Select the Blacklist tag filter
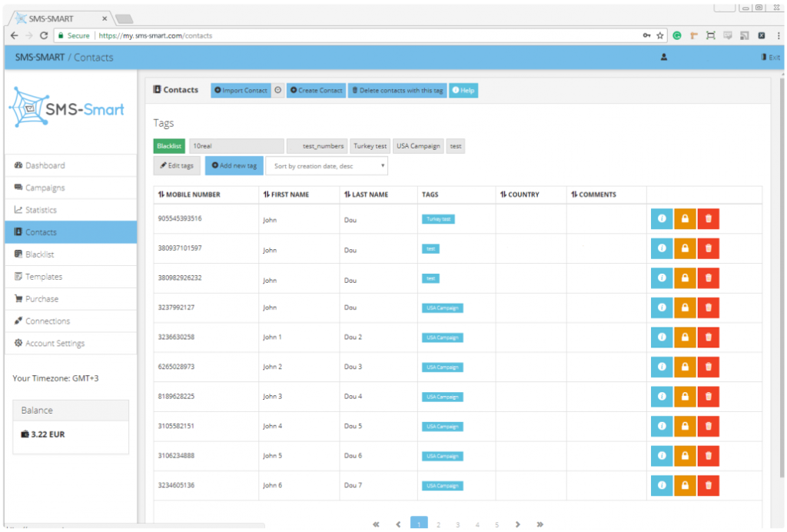 click(x=169, y=146)
